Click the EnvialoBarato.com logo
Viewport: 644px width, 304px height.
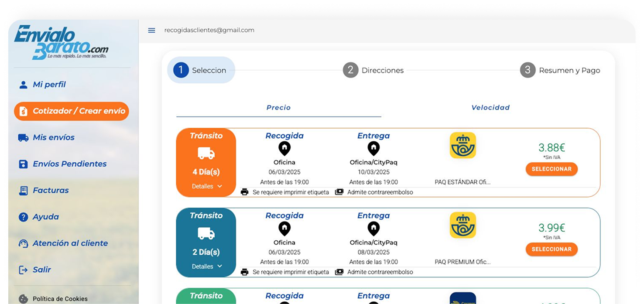click(61, 42)
